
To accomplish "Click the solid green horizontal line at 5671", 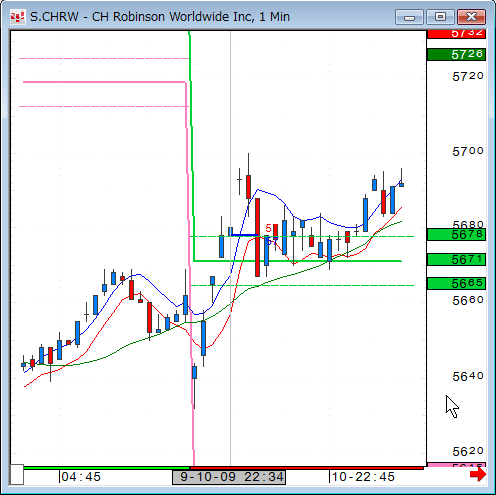I will pyautogui.click(x=297, y=261).
